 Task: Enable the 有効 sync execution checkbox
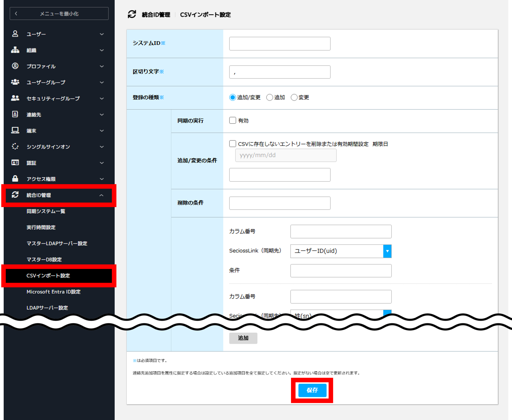tap(233, 121)
